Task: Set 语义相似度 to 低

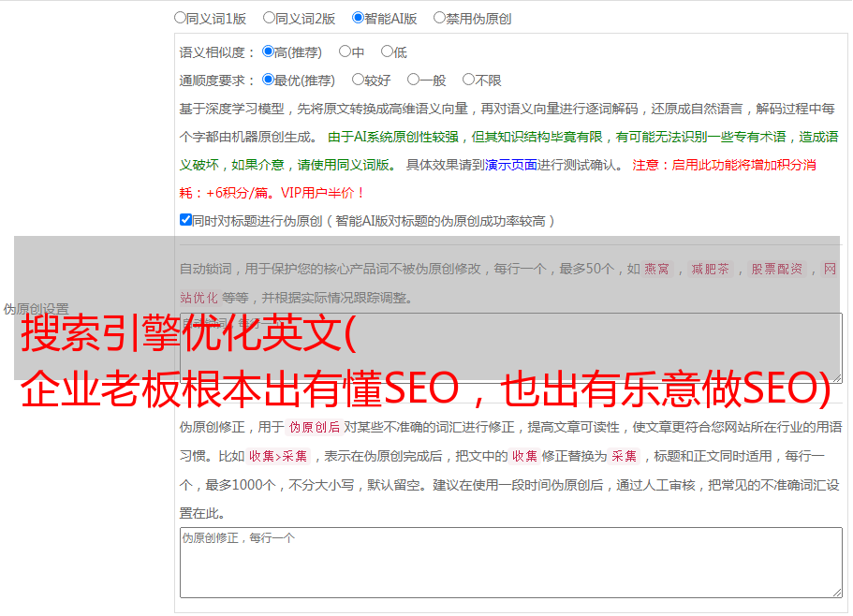Action: pyautogui.click(x=387, y=51)
